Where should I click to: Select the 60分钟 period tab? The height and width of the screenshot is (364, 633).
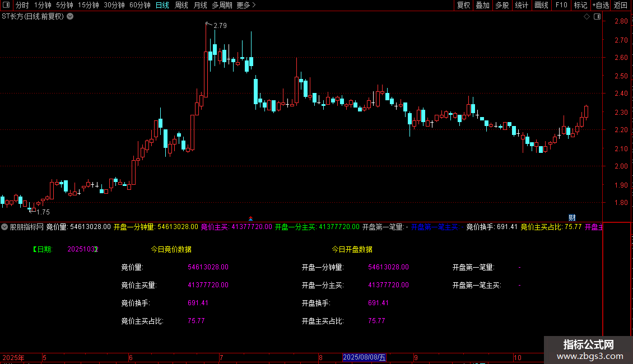coord(140,5)
